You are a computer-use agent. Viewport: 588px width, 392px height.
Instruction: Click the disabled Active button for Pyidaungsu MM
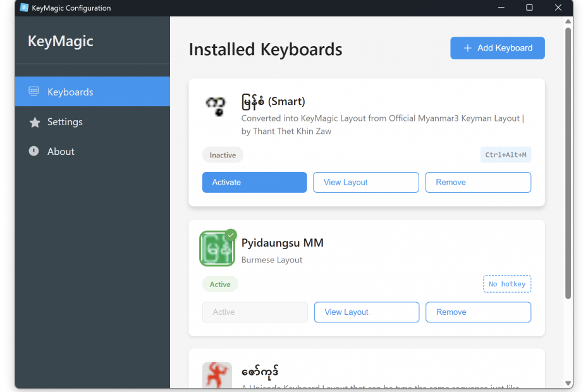[x=255, y=312]
